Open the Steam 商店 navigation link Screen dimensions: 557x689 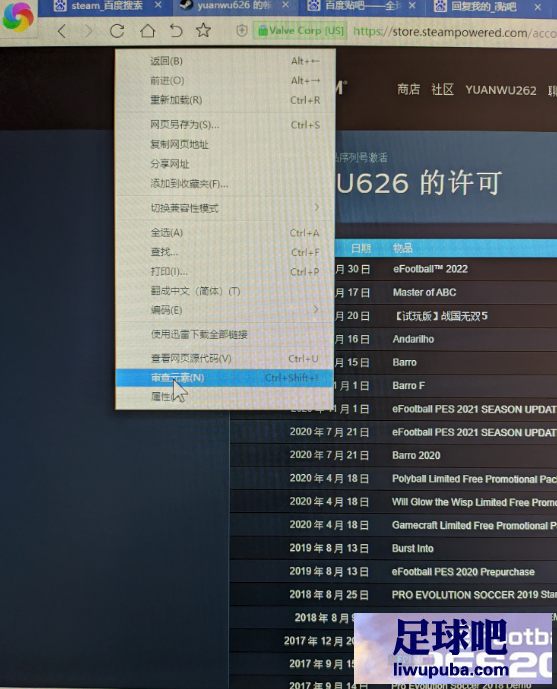pyautogui.click(x=409, y=90)
